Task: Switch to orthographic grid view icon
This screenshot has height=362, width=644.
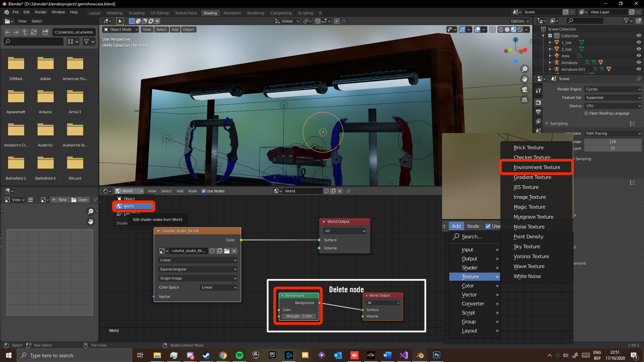Action: click(525, 100)
